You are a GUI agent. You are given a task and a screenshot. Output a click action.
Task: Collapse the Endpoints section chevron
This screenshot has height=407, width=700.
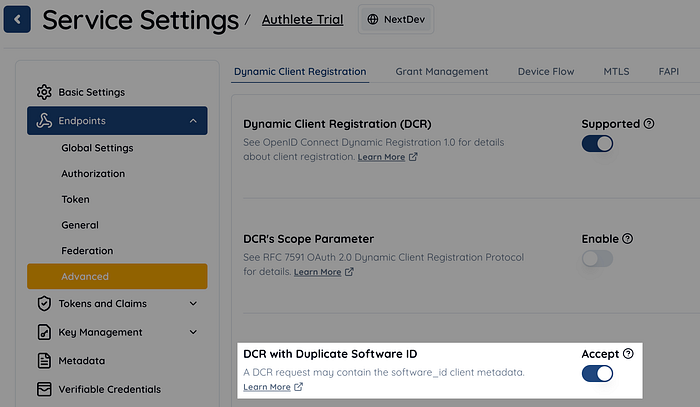click(192, 121)
